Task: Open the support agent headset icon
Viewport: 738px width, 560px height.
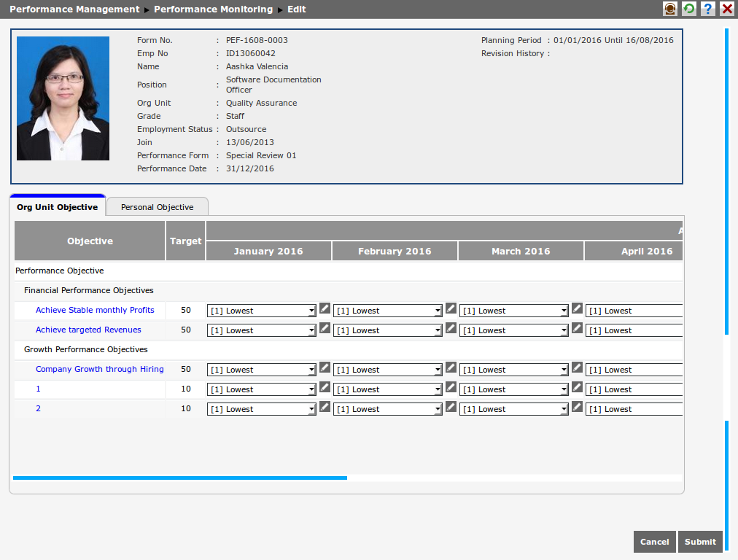Action: tap(670, 9)
